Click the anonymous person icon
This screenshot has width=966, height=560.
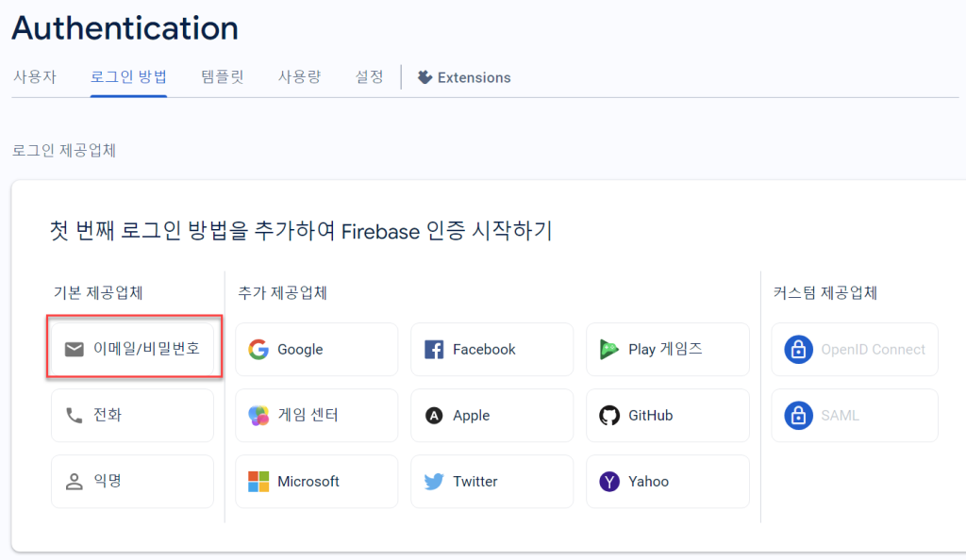tap(74, 481)
